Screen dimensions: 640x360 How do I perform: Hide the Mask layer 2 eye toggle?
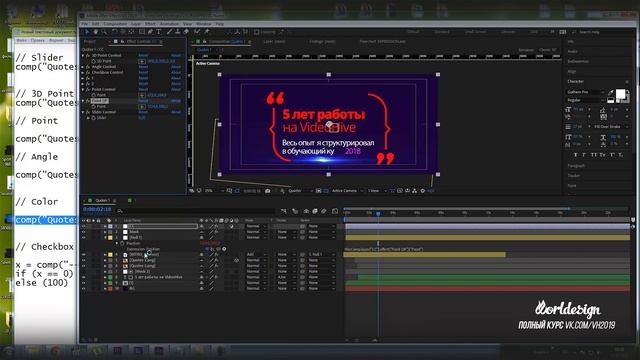pos(84,232)
